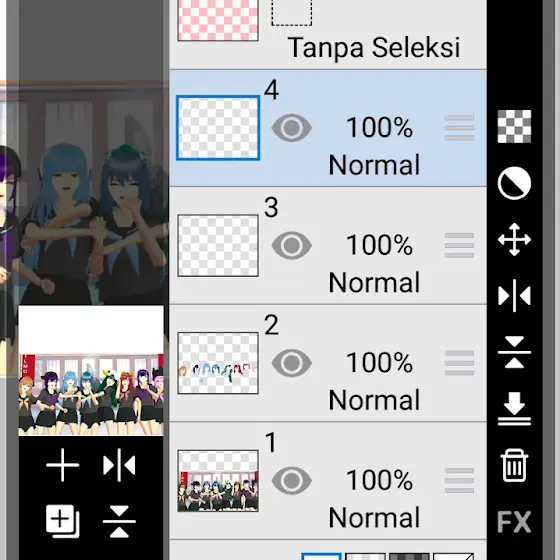The height and width of the screenshot is (560, 560).
Task: Open the FX filter menu
Action: coord(514,522)
